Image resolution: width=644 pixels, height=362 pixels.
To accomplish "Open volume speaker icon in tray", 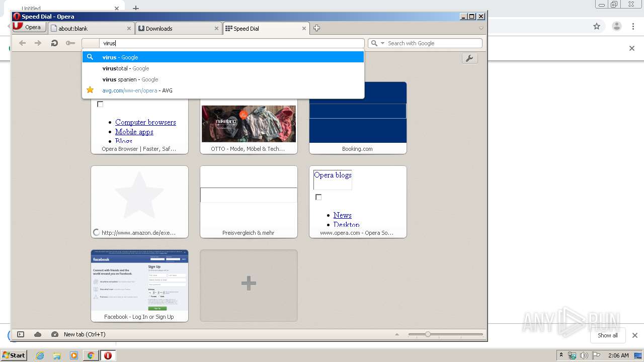I will coord(584,355).
